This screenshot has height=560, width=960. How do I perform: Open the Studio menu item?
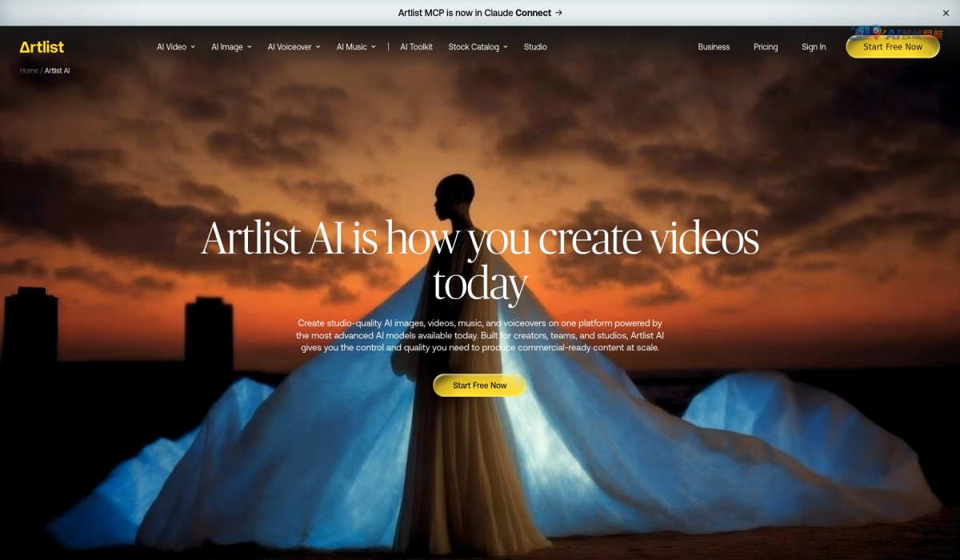click(535, 47)
